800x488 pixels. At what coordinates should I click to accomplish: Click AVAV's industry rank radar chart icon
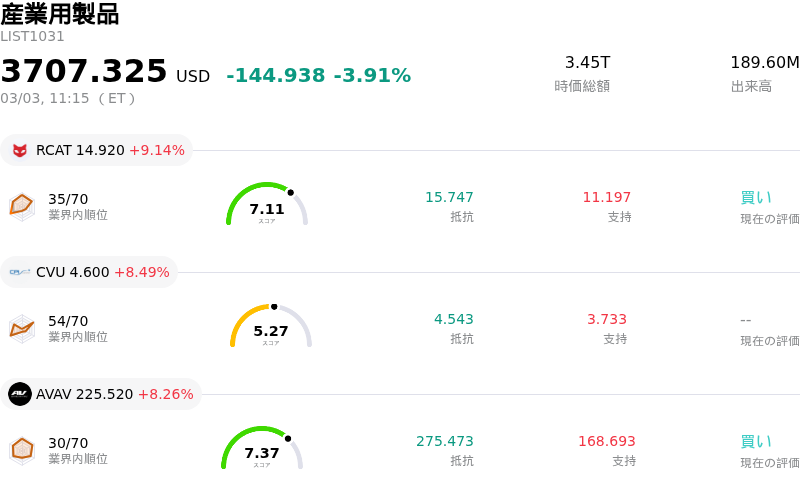pos(22,450)
